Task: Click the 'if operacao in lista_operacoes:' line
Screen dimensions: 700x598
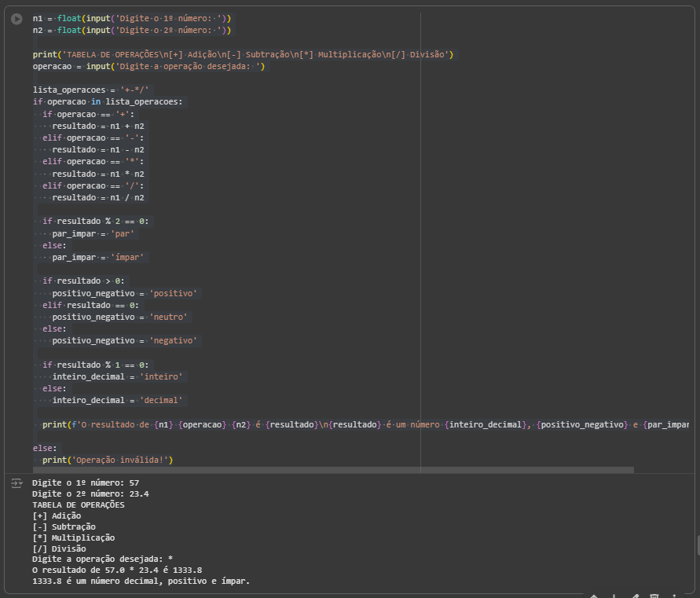Action: pos(108,102)
